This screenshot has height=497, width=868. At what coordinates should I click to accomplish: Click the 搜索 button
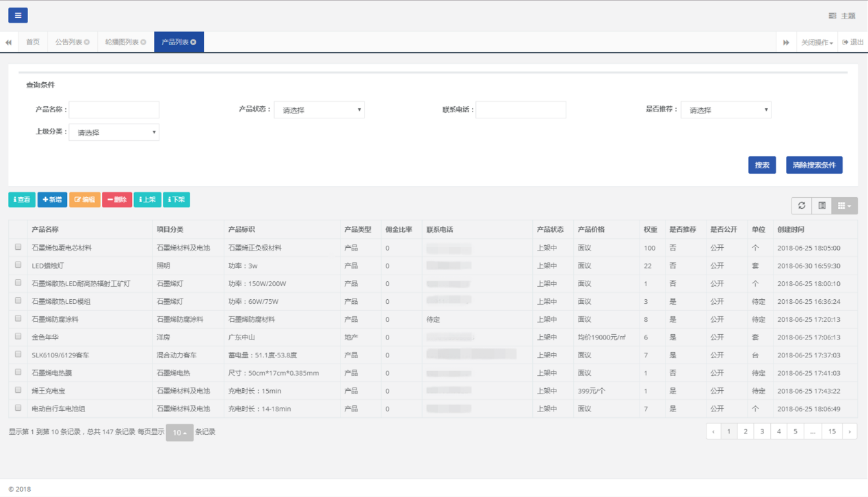point(761,165)
